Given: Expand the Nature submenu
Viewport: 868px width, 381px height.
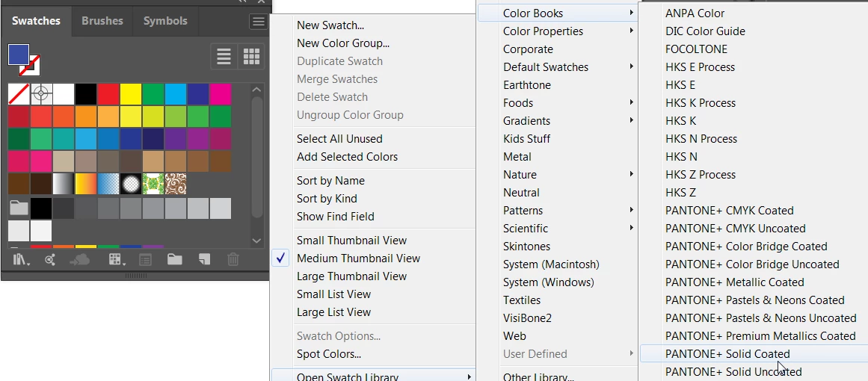Looking at the screenshot, I should point(557,175).
